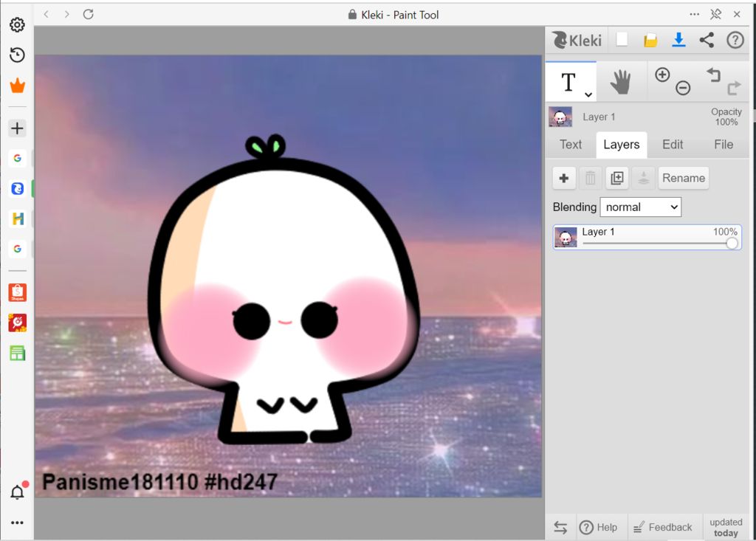Viewport: 756px width, 541px height.
Task: Duplicate the current layer
Action: click(616, 178)
